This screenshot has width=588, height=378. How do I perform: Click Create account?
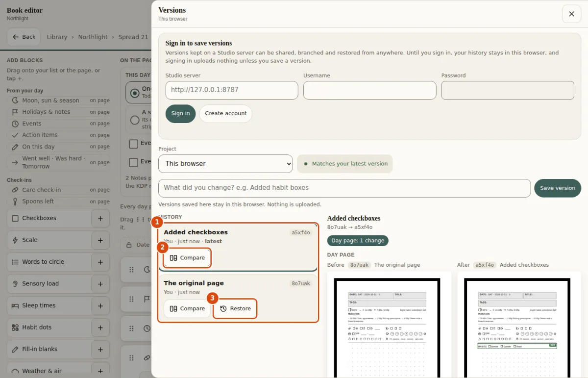pyautogui.click(x=225, y=113)
